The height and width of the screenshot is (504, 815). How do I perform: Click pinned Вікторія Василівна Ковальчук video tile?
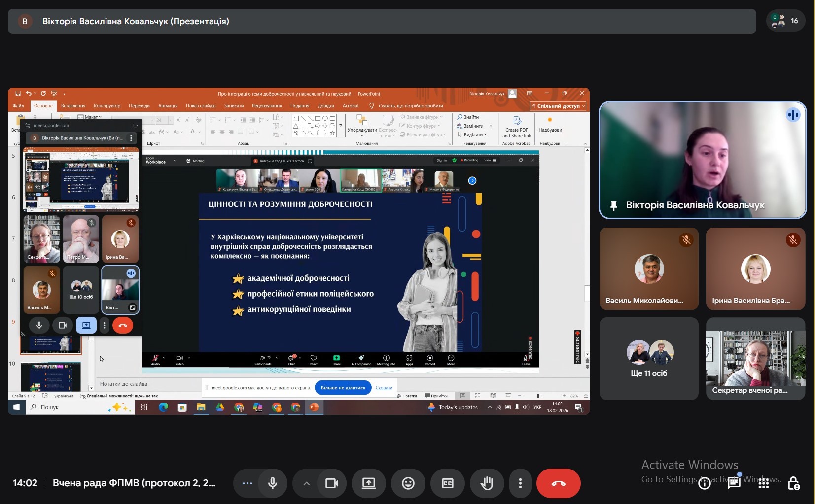point(702,160)
